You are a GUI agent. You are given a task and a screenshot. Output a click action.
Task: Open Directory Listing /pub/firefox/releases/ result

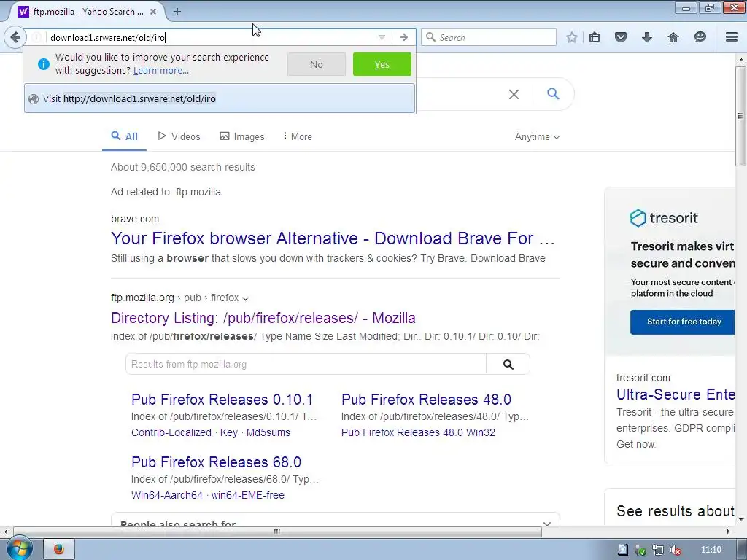tap(263, 318)
